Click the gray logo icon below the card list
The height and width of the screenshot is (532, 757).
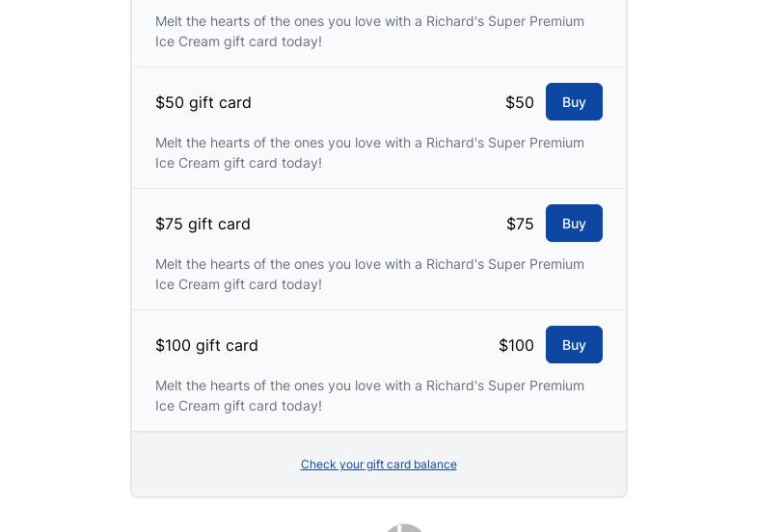pos(404,526)
